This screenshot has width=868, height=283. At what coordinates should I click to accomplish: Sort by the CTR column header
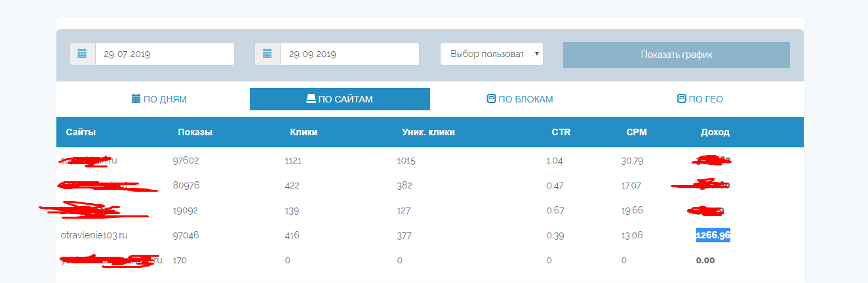point(561,132)
